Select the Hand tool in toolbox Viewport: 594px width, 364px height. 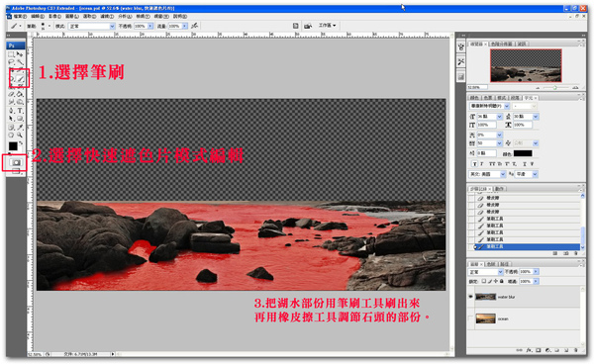pos(11,136)
